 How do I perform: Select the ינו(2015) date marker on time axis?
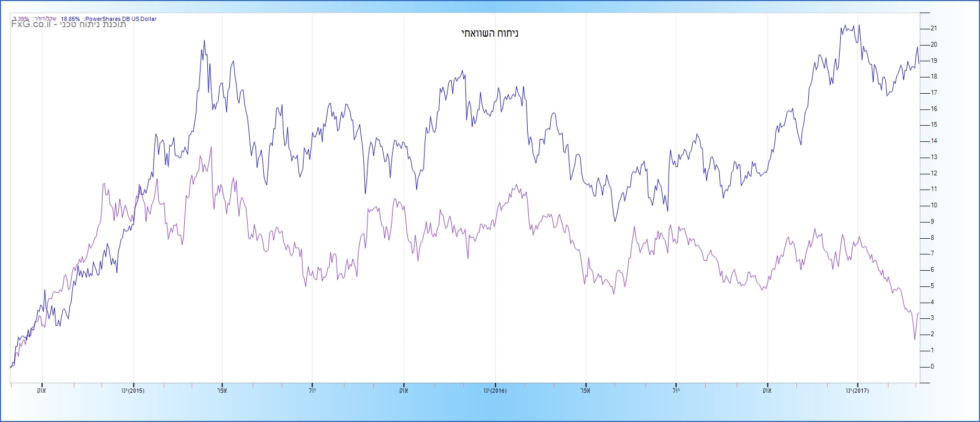coord(133,391)
